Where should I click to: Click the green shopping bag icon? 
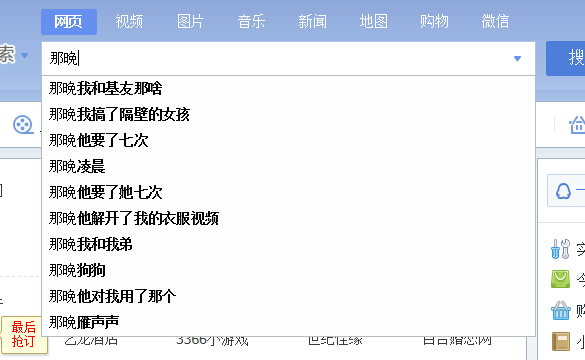560,279
